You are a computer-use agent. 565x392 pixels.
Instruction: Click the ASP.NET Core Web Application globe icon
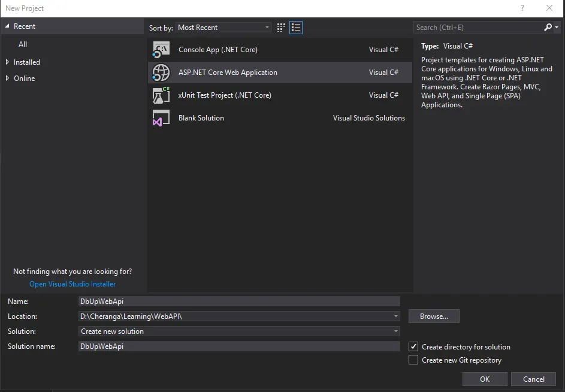pos(162,73)
